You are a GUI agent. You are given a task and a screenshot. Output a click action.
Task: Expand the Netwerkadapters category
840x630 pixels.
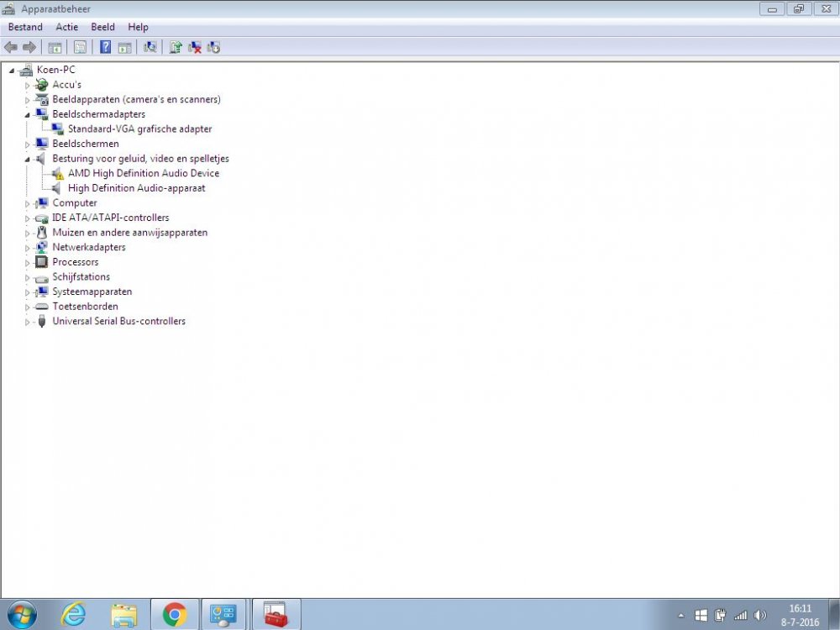28,248
